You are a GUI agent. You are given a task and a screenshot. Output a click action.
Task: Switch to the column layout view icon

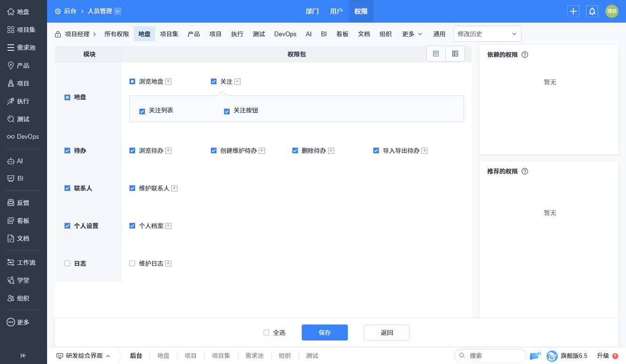pyautogui.click(x=455, y=54)
